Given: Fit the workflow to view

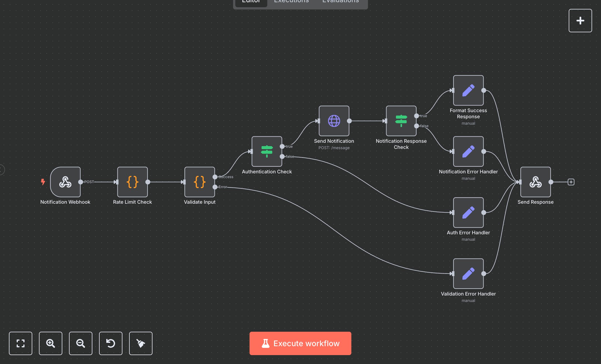Looking at the screenshot, I should (x=21, y=343).
